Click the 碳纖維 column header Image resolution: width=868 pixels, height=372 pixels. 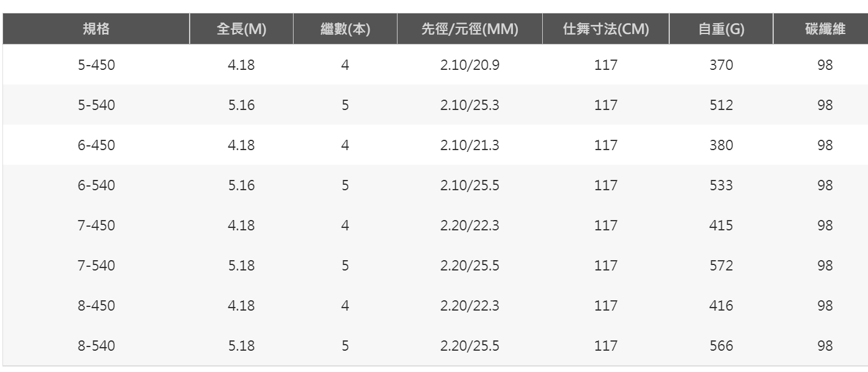pos(825,29)
